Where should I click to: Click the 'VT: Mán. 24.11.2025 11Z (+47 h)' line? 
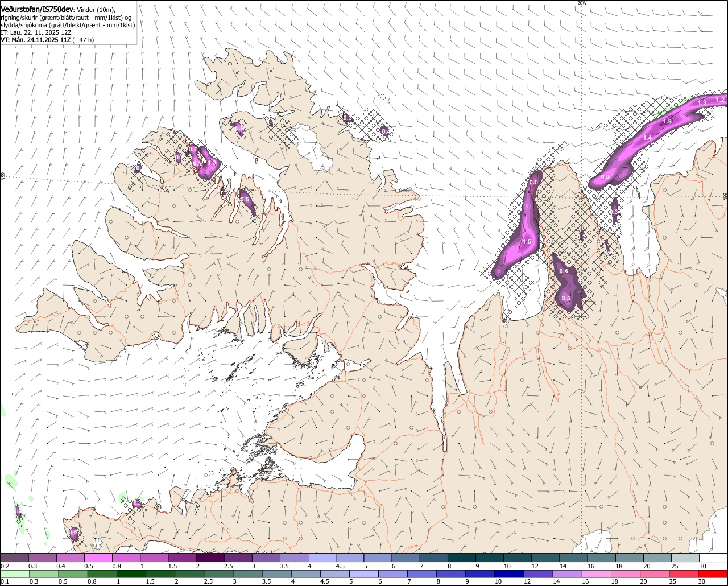[48, 40]
